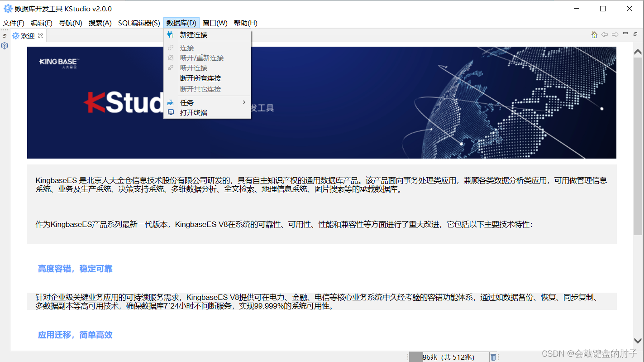Expand the 任务 submenu arrow
The image size is (644, 362).
pos(244,102)
